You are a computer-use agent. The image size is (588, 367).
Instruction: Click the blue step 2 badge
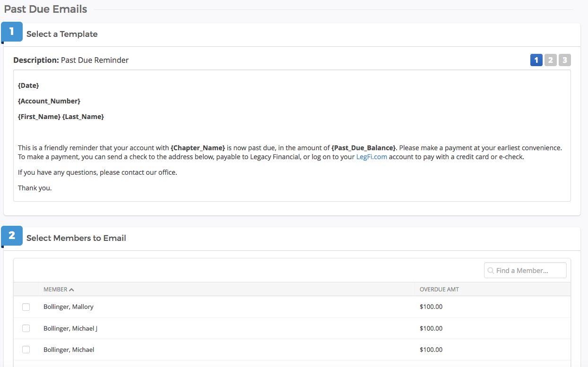[x=11, y=235]
